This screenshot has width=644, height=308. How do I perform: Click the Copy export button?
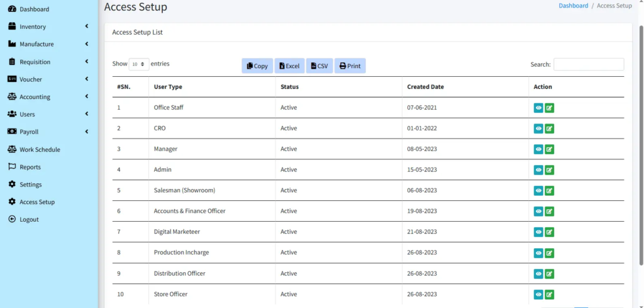257,66
